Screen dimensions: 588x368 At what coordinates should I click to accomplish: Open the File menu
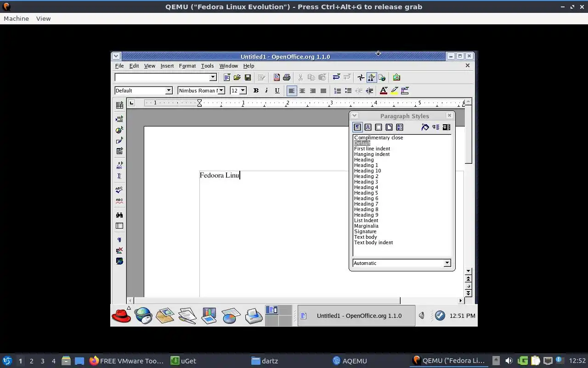pyautogui.click(x=119, y=66)
